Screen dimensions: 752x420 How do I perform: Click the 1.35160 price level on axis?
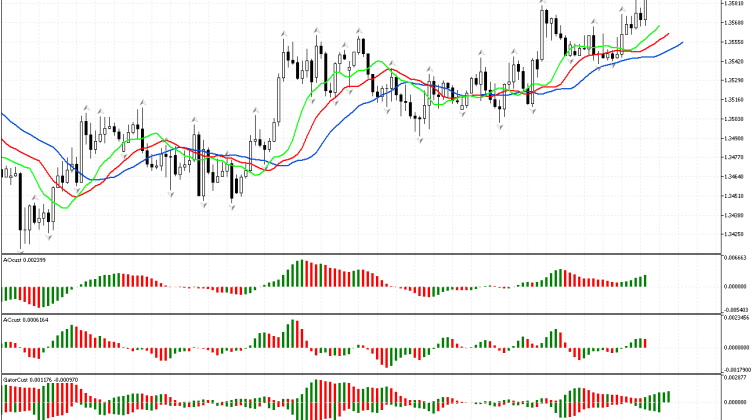733,100
